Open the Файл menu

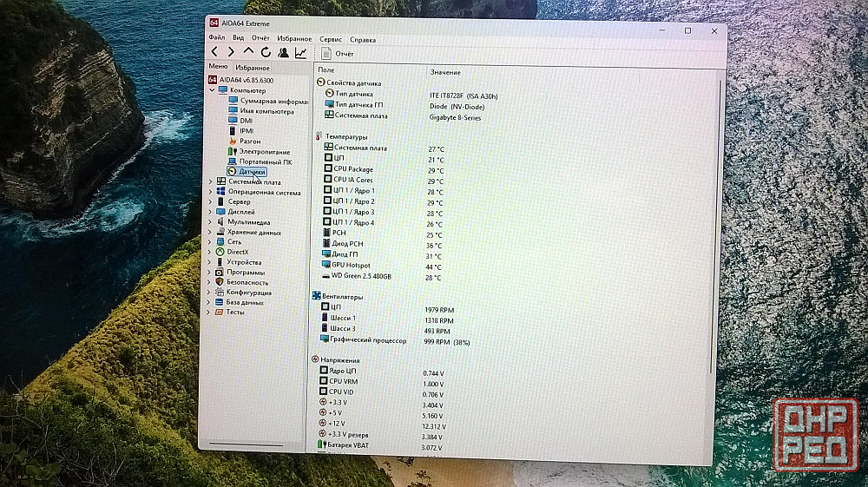click(216, 39)
